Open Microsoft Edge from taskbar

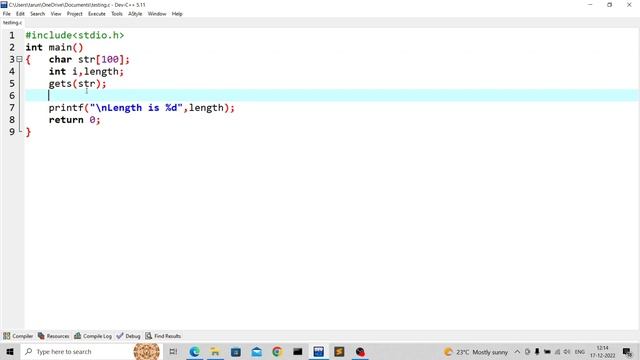(x=194, y=351)
